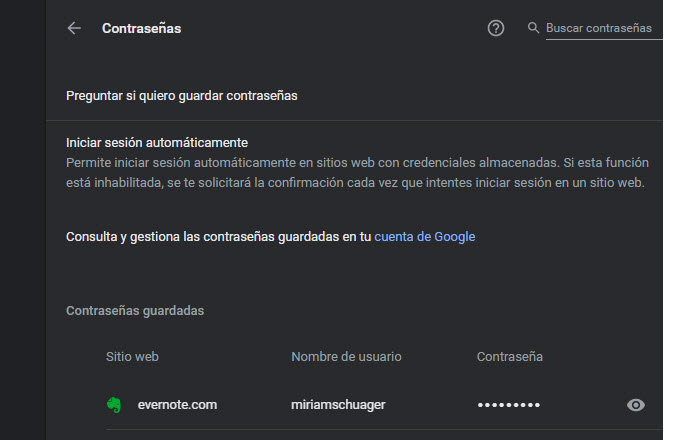Click the automatic sign-in description text

[357, 172]
